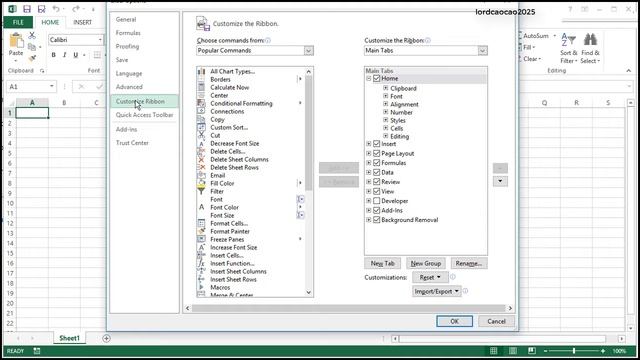Expand the Developer tab node
This screenshot has height=360, width=640.
tap(369, 201)
